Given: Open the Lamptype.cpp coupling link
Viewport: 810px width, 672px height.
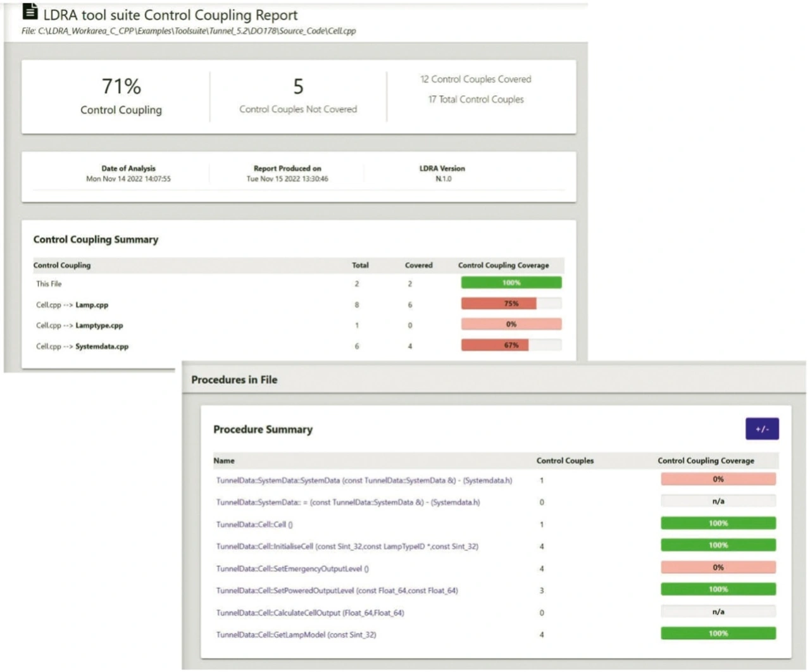Looking at the screenshot, I should pyautogui.click(x=99, y=326).
